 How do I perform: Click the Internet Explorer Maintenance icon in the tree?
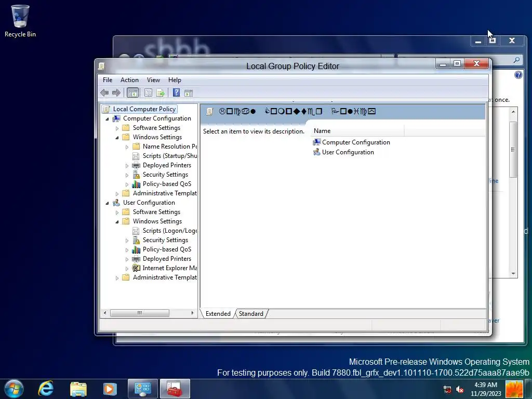coord(136,268)
